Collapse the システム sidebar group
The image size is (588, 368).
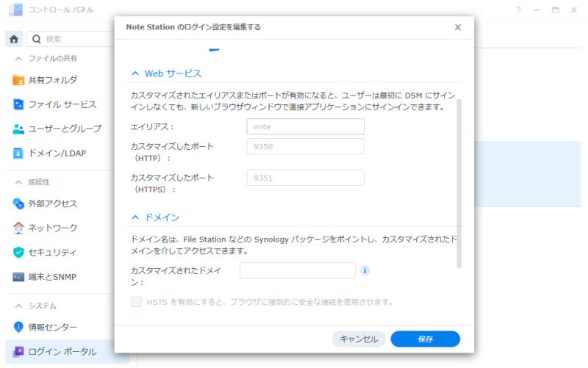click(18, 306)
